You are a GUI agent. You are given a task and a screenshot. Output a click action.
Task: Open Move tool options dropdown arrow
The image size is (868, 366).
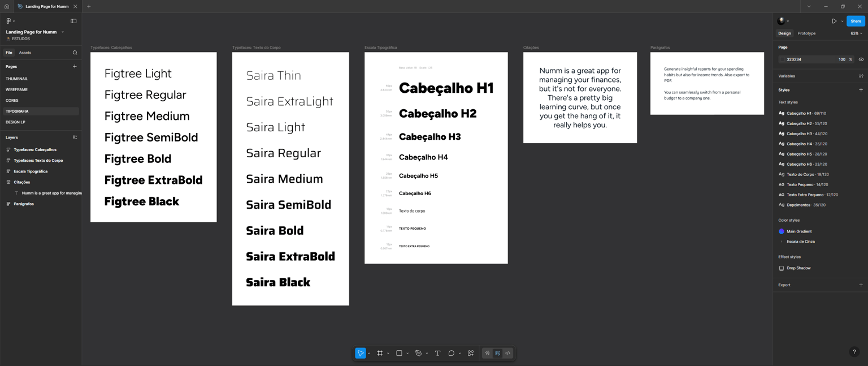369,354
